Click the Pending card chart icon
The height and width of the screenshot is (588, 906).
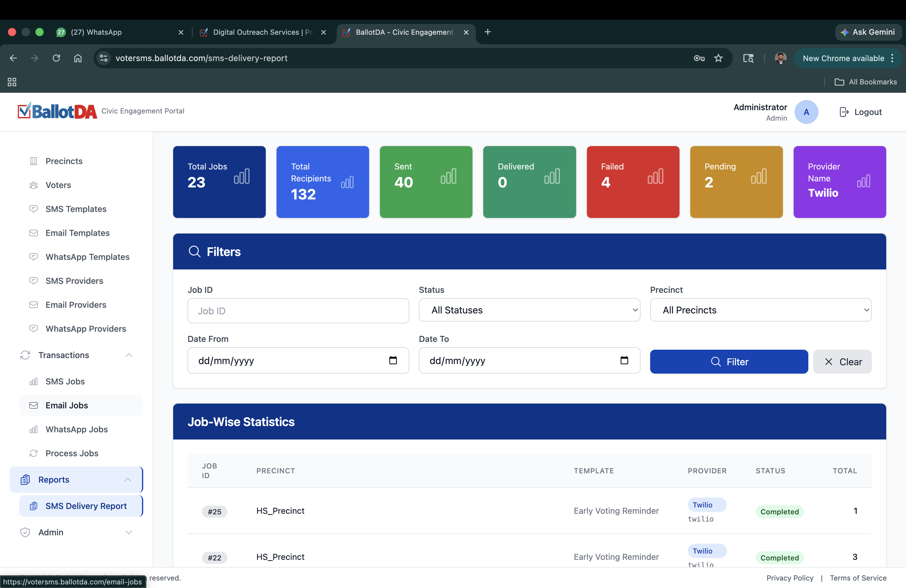(759, 176)
